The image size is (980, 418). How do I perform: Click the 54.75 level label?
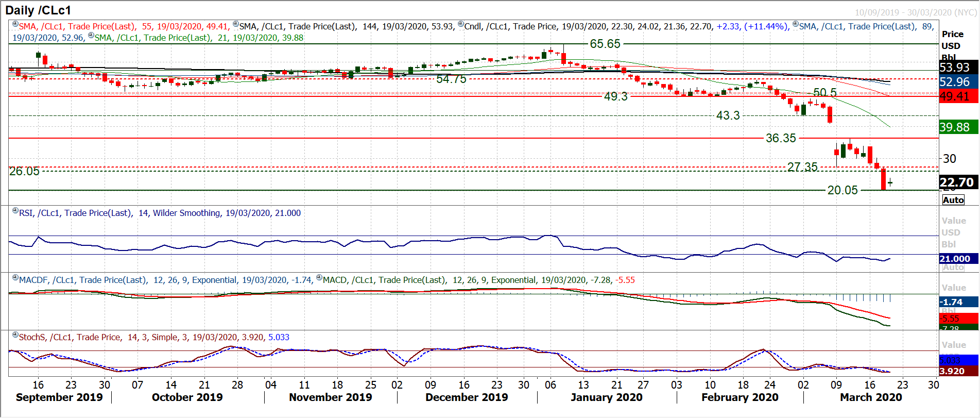click(x=451, y=79)
